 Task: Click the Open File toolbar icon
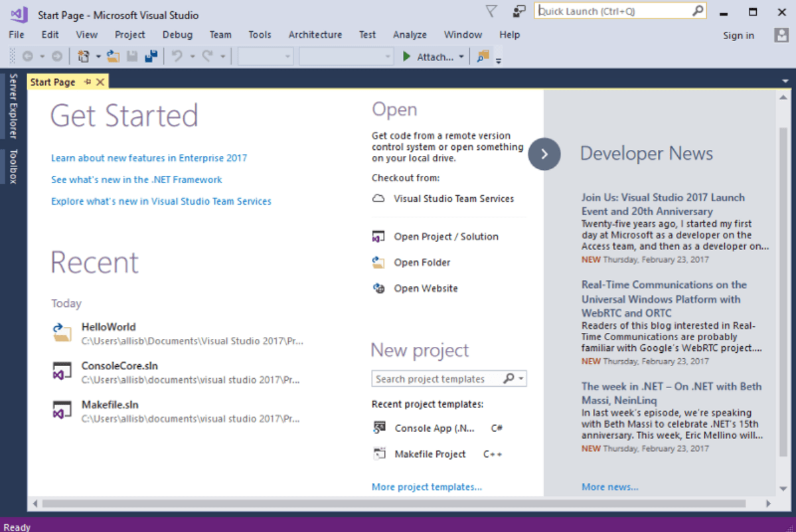[x=114, y=56]
